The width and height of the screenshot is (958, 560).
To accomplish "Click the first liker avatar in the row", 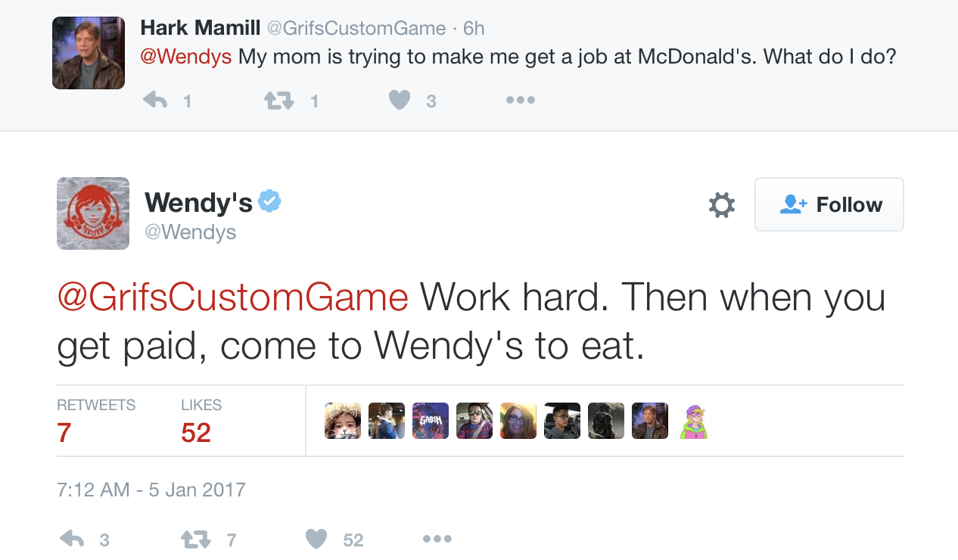I will tap(343, 421).
